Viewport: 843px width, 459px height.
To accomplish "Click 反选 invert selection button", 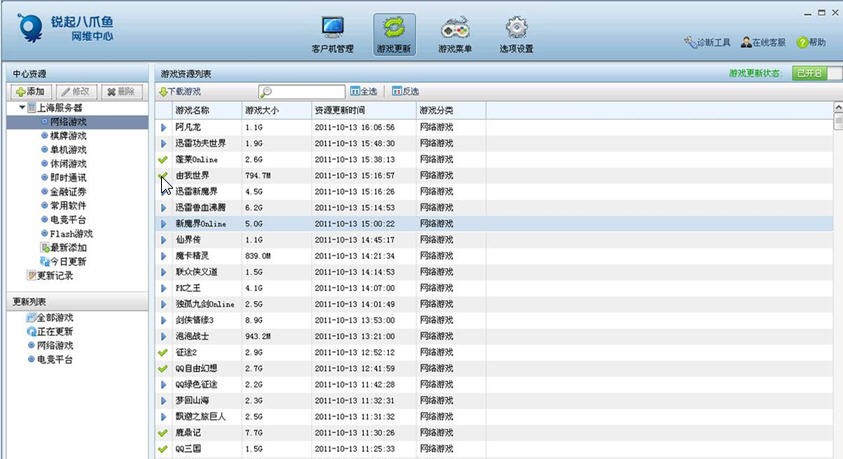I will tap(405, 91).
